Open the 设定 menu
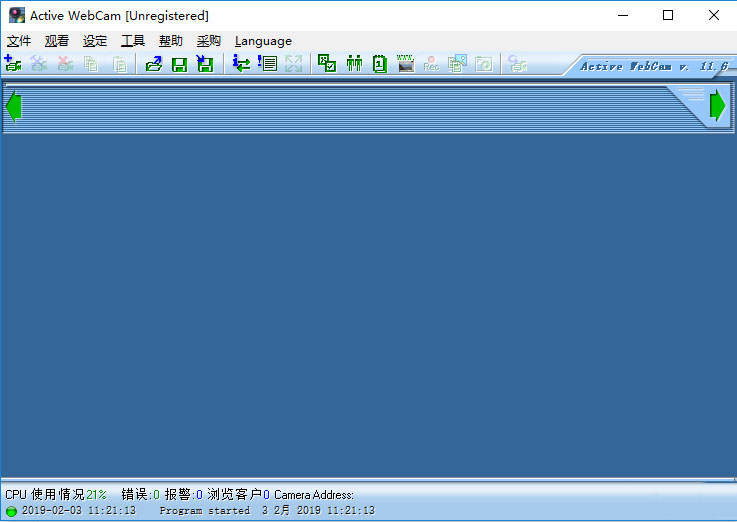 click(x=95, y=41)
